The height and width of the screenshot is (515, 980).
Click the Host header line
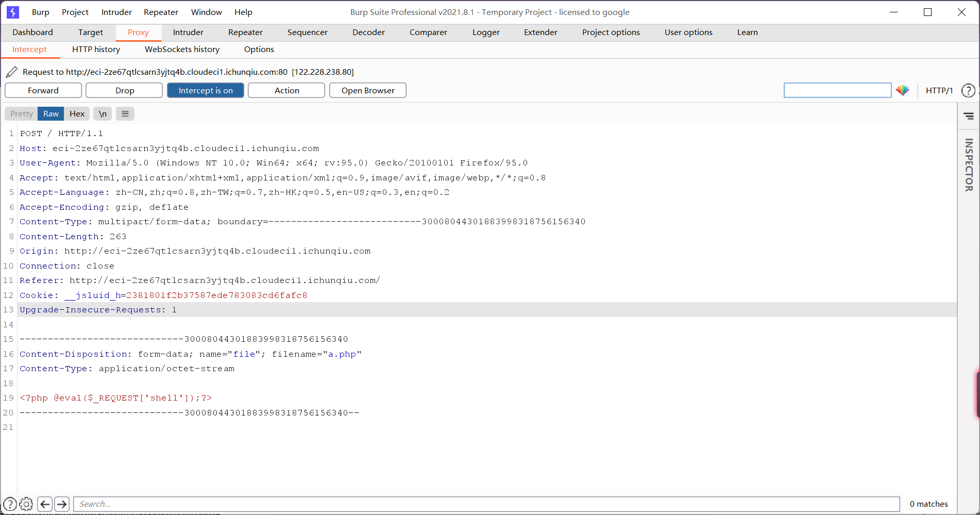(170, 148)
